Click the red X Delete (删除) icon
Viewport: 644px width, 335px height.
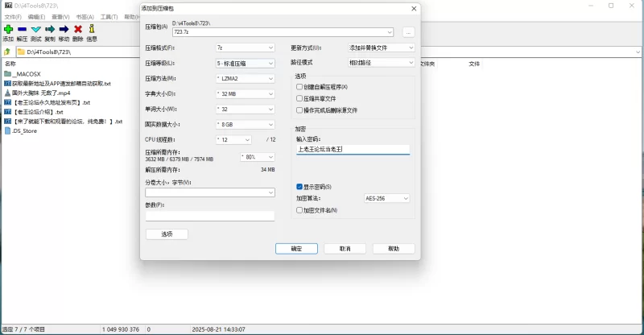[78, 29]
